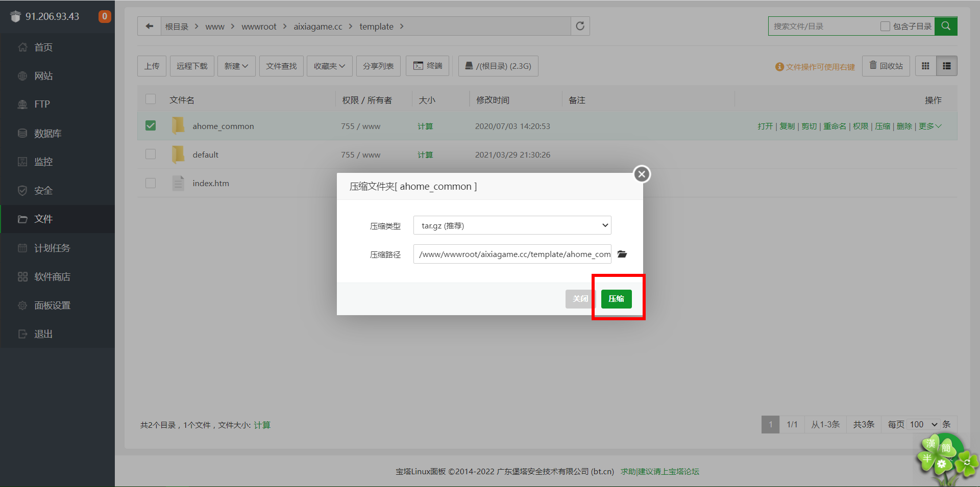Go to 首页 in sidebar
This screenshot has height=487, width=980.
click(57, 47)
